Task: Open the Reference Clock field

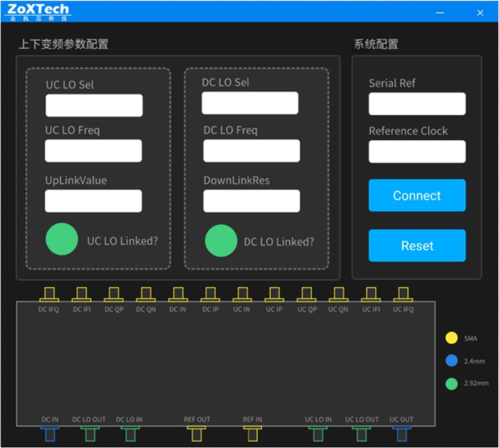Action: point(417,151)
